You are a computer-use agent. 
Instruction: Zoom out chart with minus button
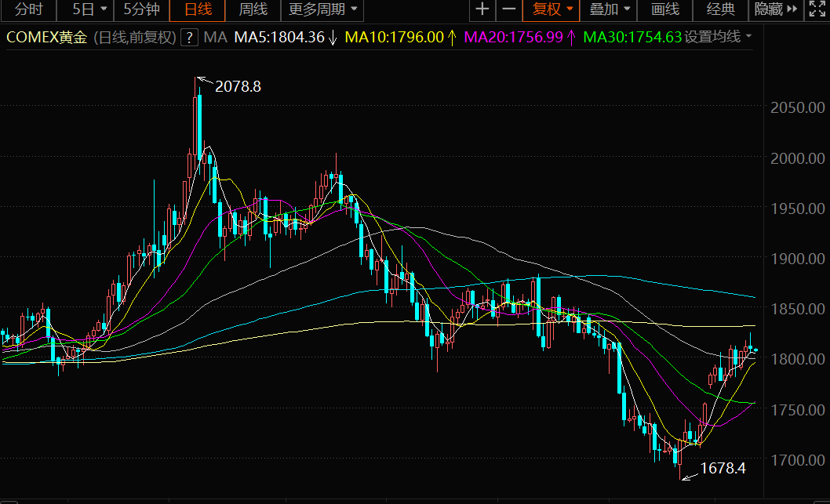[x=509, y=9]
